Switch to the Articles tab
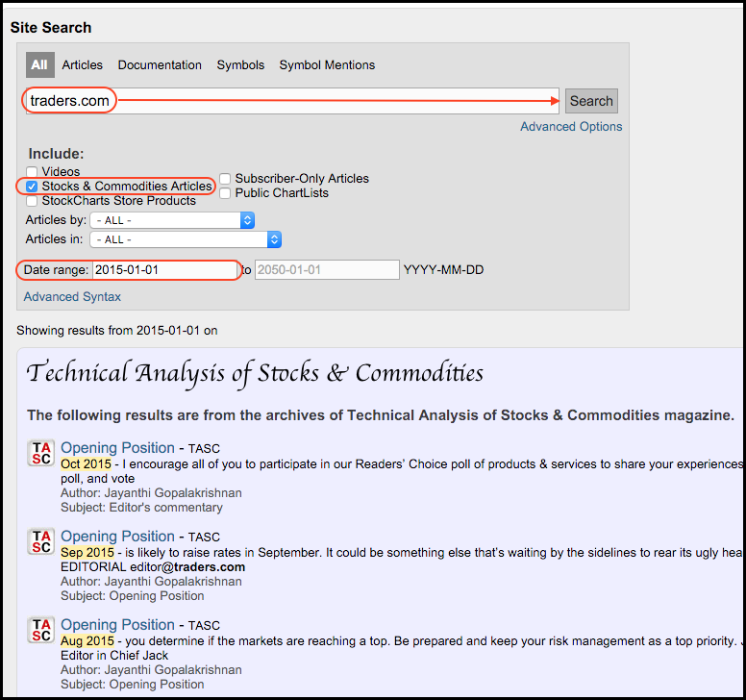Viewport: 746px width, 700px height. pos(82,65)
